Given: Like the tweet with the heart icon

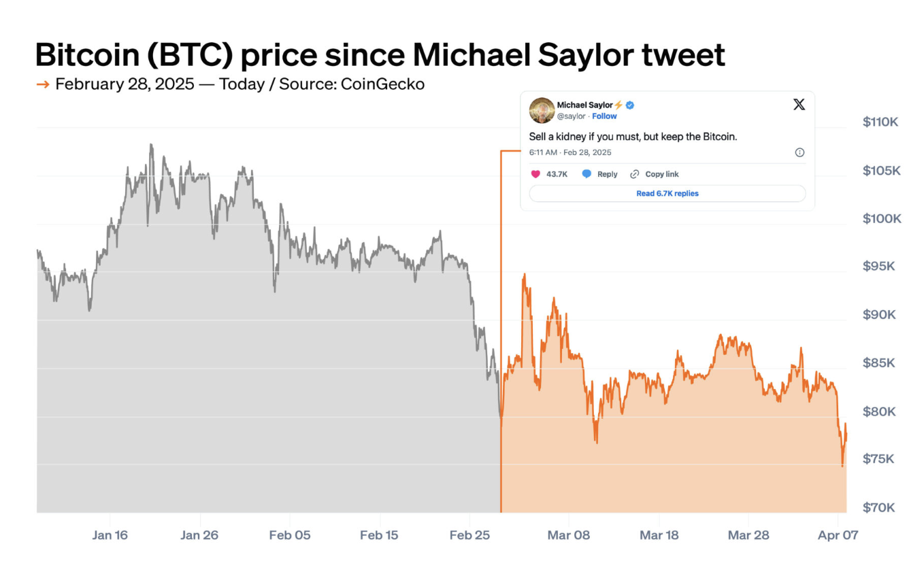Looking at the screenshot, I should [x=535, y=174].
